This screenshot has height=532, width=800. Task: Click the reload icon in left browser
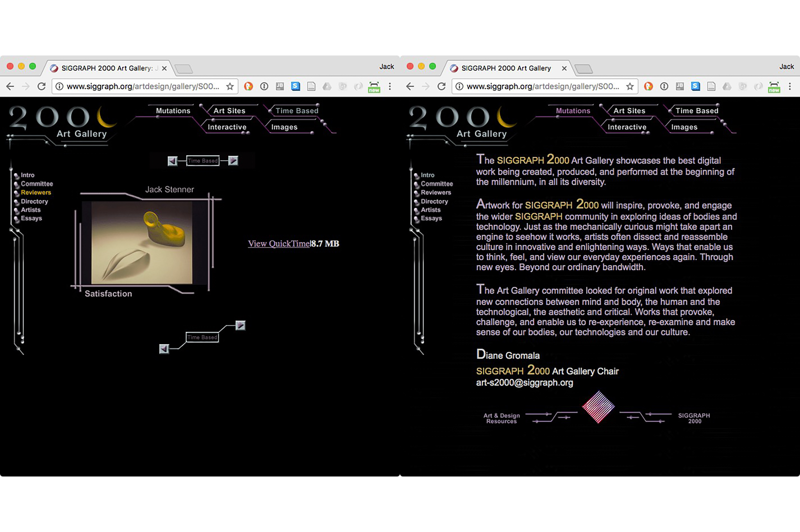(x=41, y=86)
